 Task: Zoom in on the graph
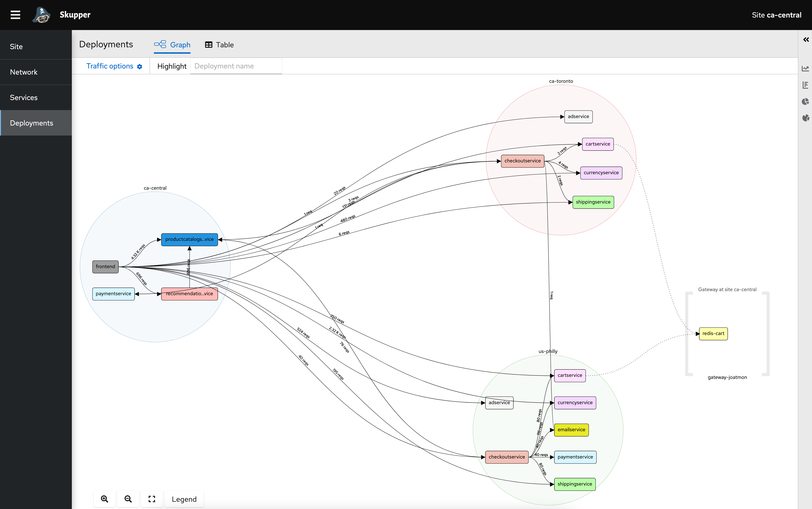coord(105,499)
